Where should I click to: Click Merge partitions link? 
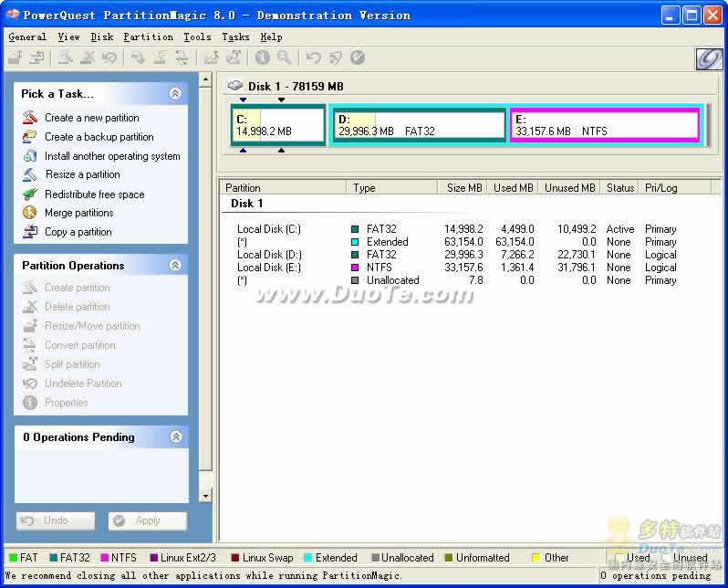click(x=79, y=213)
